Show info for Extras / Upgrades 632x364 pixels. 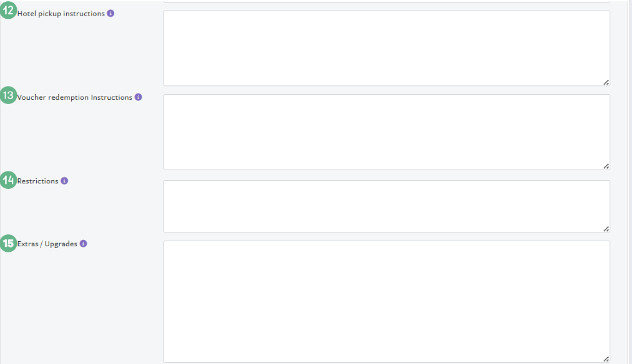point(84,244)
